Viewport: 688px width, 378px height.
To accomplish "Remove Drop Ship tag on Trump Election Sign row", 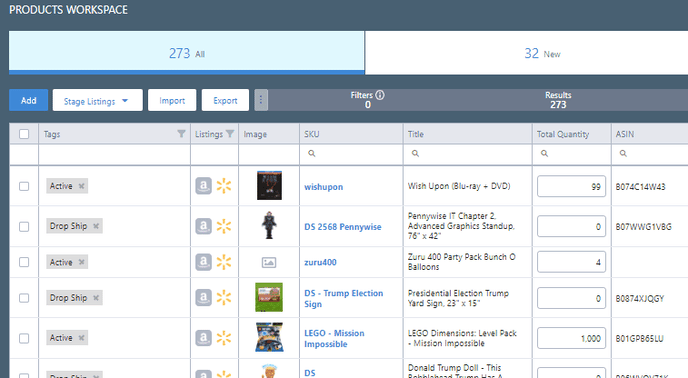I will [x=96, y=298].
